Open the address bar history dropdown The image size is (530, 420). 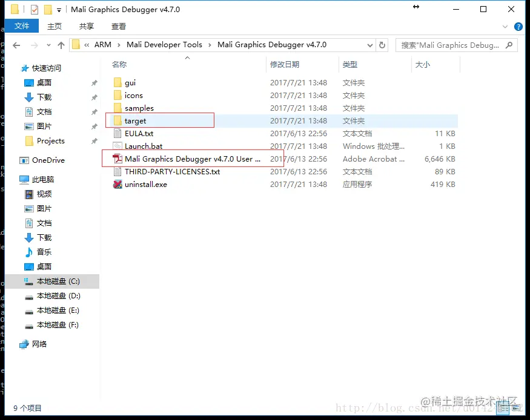click(x=370, y=45)
